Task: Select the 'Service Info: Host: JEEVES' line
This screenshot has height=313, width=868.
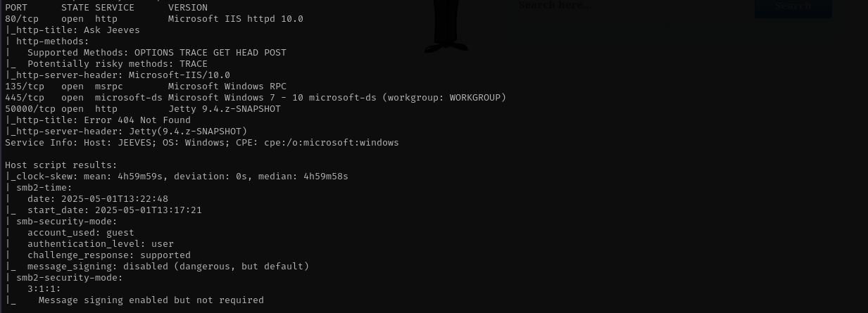Action: 202,143
